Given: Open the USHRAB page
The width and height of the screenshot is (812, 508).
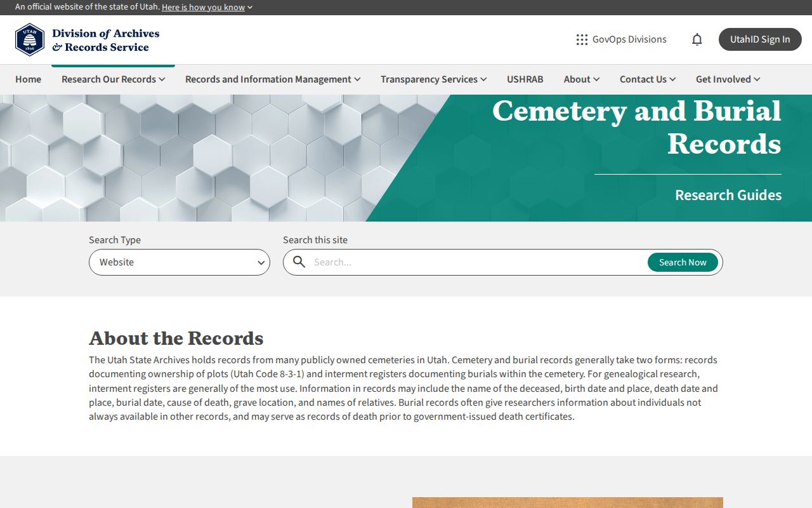Looking at the screenshot, I should click(x=525, y=79).
